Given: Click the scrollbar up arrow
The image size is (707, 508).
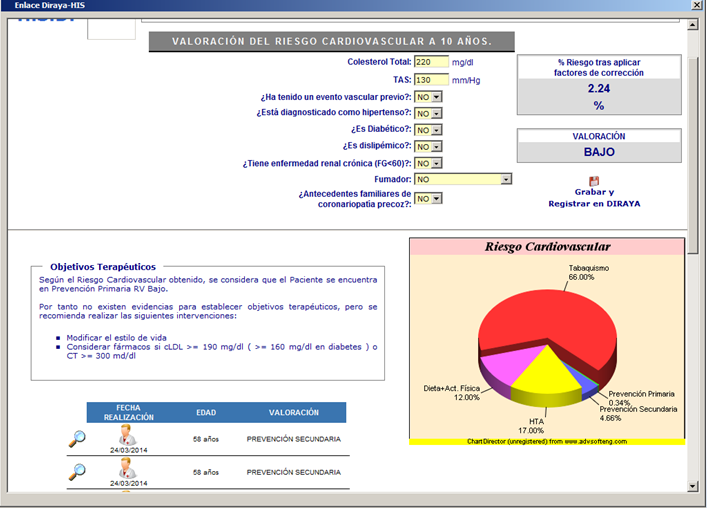Looking at the screenshot, I should point(693,25).
